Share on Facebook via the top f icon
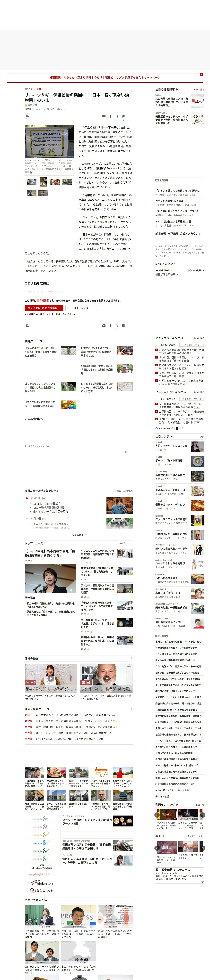The image size is (210, 980). [x=111, y=116]
